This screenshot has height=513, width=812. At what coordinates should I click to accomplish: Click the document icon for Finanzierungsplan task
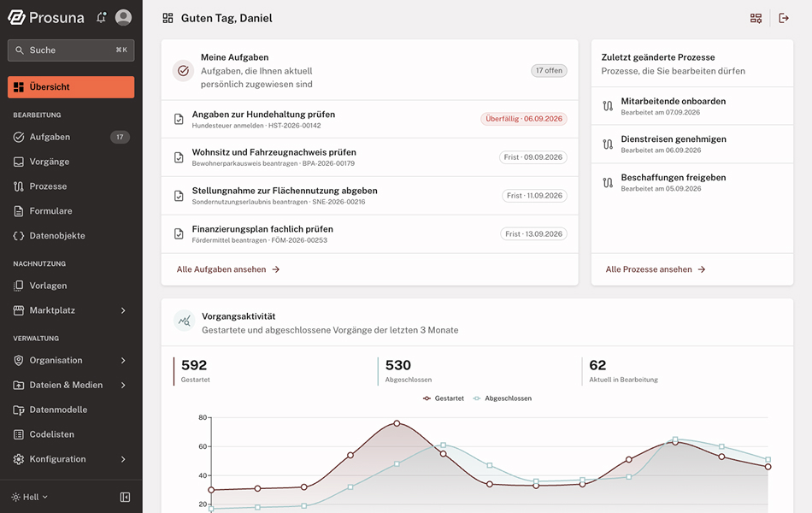[179, 233]
